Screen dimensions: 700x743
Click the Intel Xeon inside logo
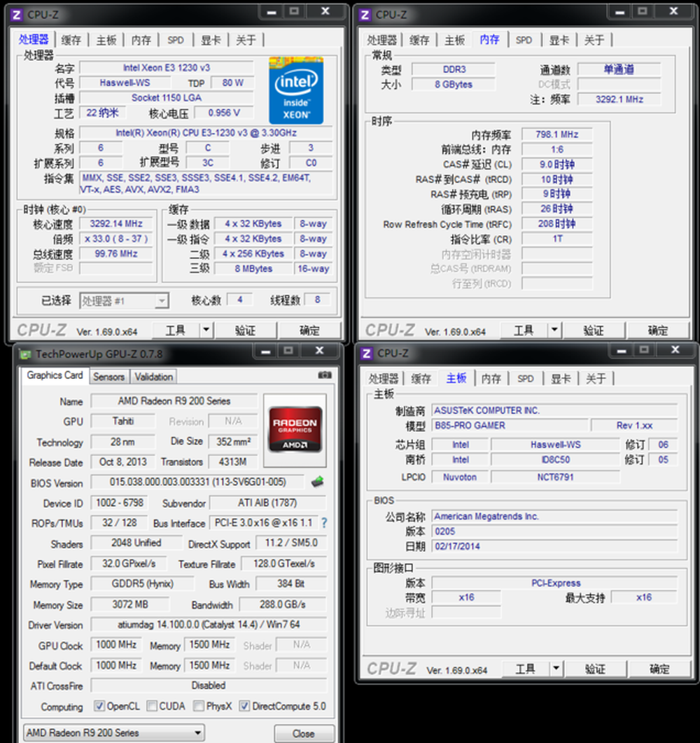pyautogui.click(x=296, y=90)
